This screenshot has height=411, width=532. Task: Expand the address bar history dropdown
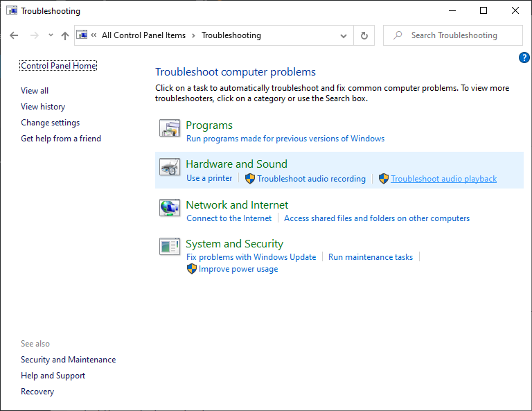tap(344, 35)
